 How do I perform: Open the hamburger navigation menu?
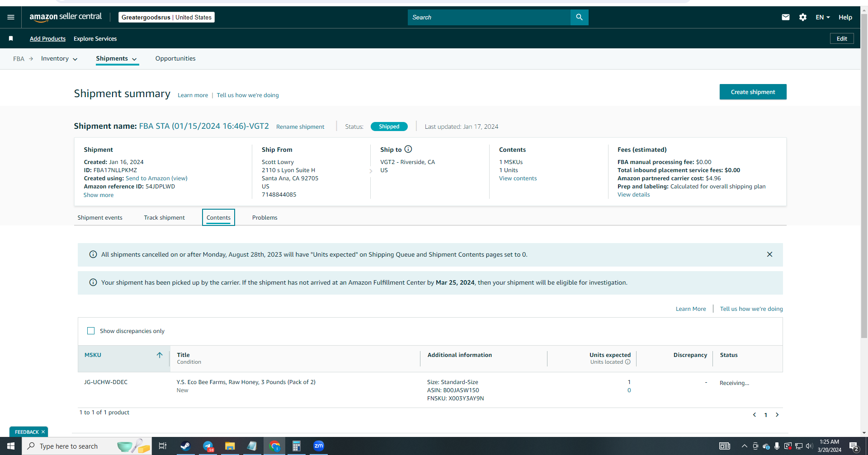coord(11,17)
